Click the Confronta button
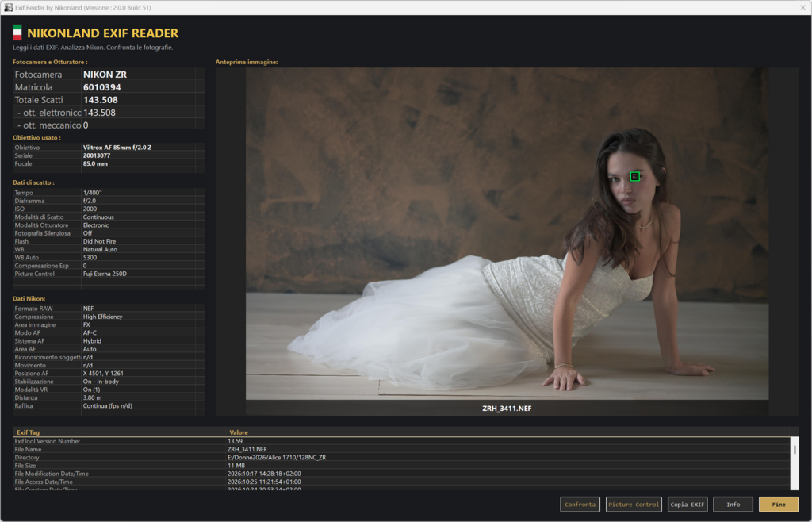The width and height of the screenshot is (812, 522). (x=580, y=505)
